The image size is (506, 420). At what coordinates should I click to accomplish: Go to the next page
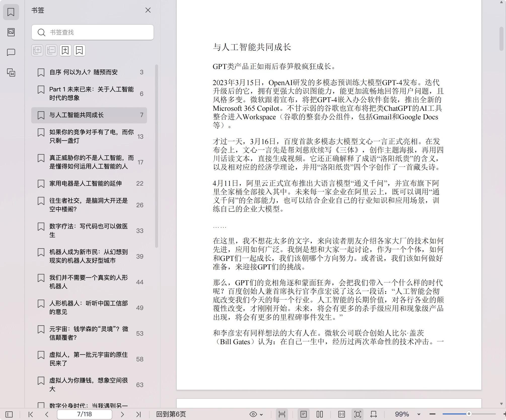122,414
